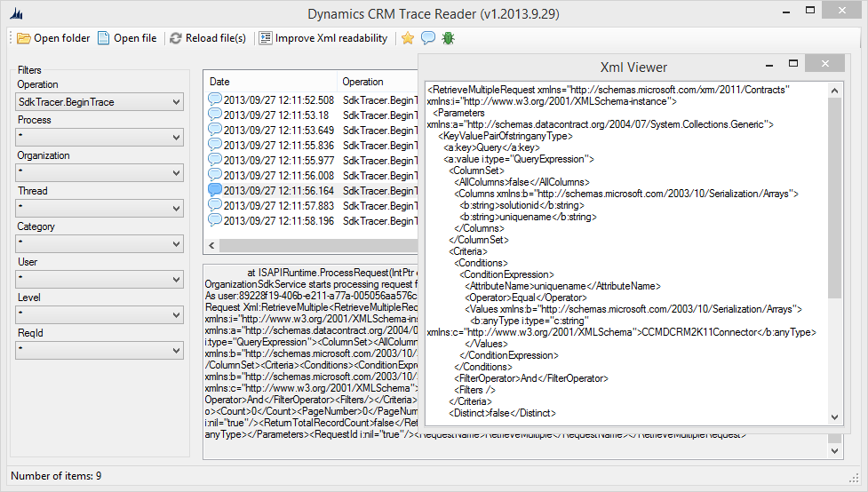Expand the Level filter dropdown
Screen dimensions: 868x492
point(100,315)
